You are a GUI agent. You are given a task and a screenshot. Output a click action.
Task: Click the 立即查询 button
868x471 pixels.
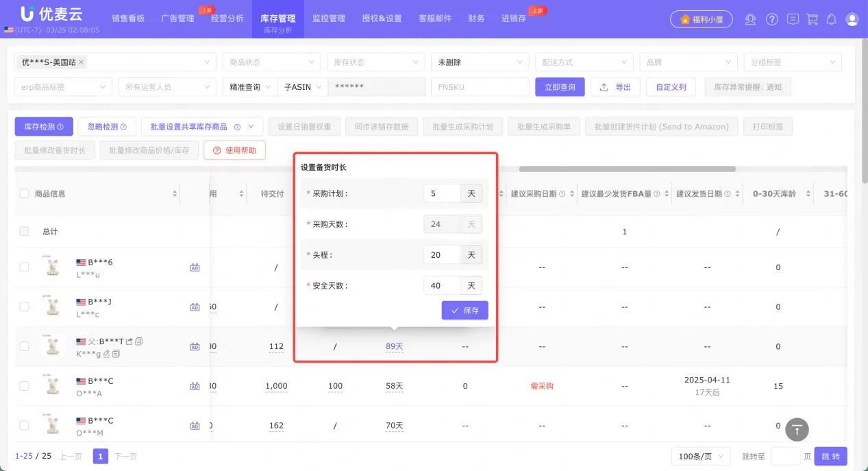[x=560, y=87]
